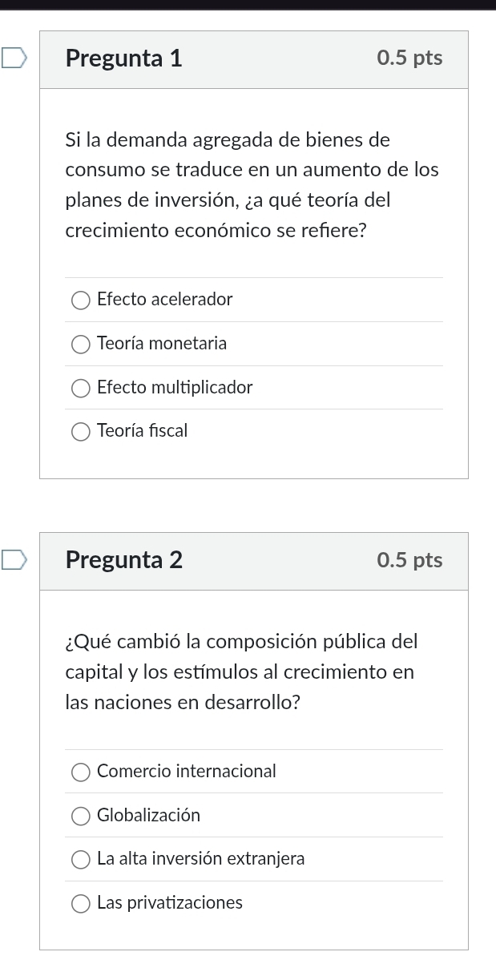This screenshot has width=496, height=980.
Task: Mark the Las privatizaciones radio button
Action: coord(81,904)
